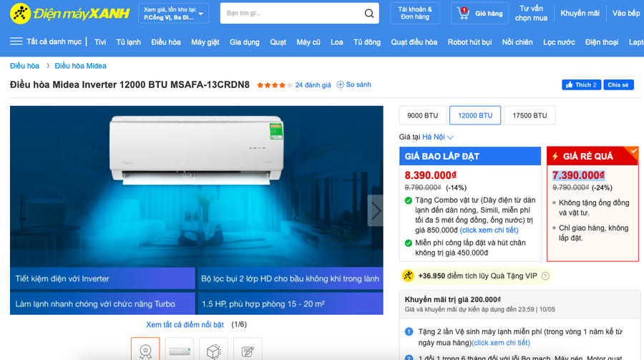644x360 pixels.
Task: Open the hamburger all-categories menu icon
Action: (16, 41)
